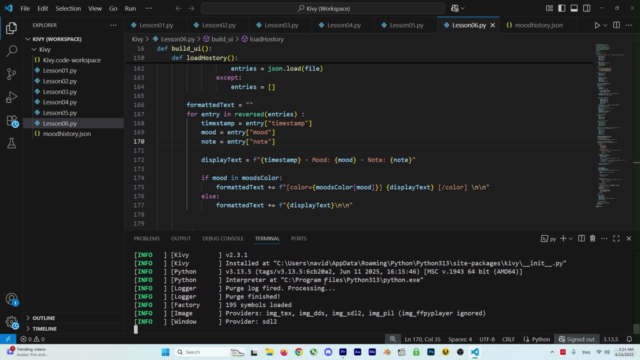Click Ln 170, Col 35 status item
This screenshot has height=360, width=640.
[x=422, y=339]
